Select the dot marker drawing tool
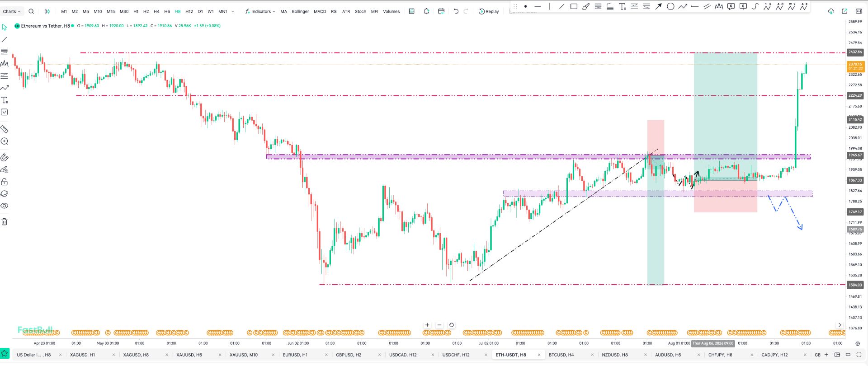 click(525, 6)
